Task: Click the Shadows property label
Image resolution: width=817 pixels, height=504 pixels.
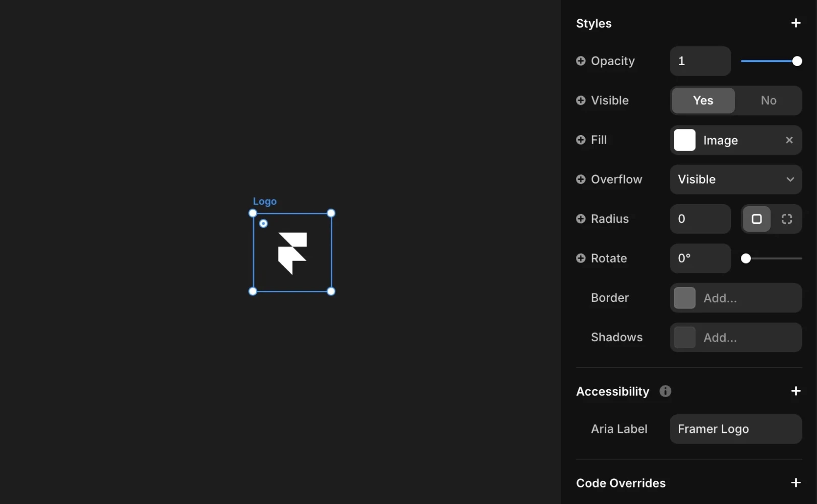Action: (617, 337)
